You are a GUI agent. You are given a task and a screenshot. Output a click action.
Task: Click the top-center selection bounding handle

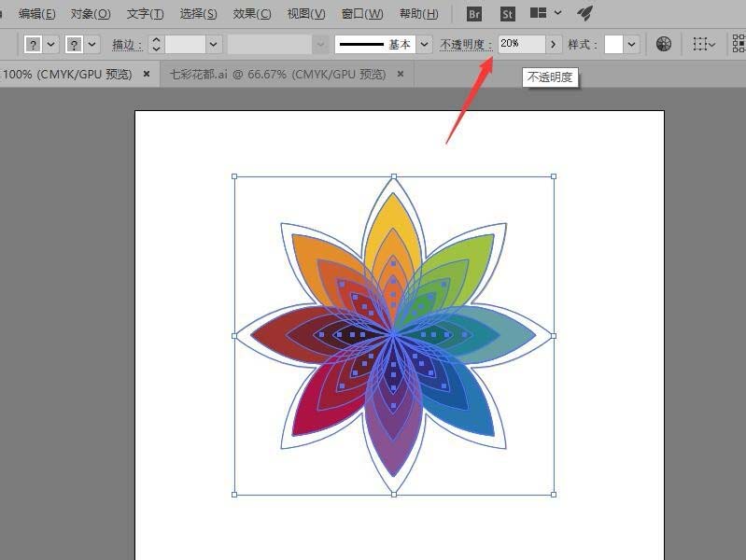[394, 176]
